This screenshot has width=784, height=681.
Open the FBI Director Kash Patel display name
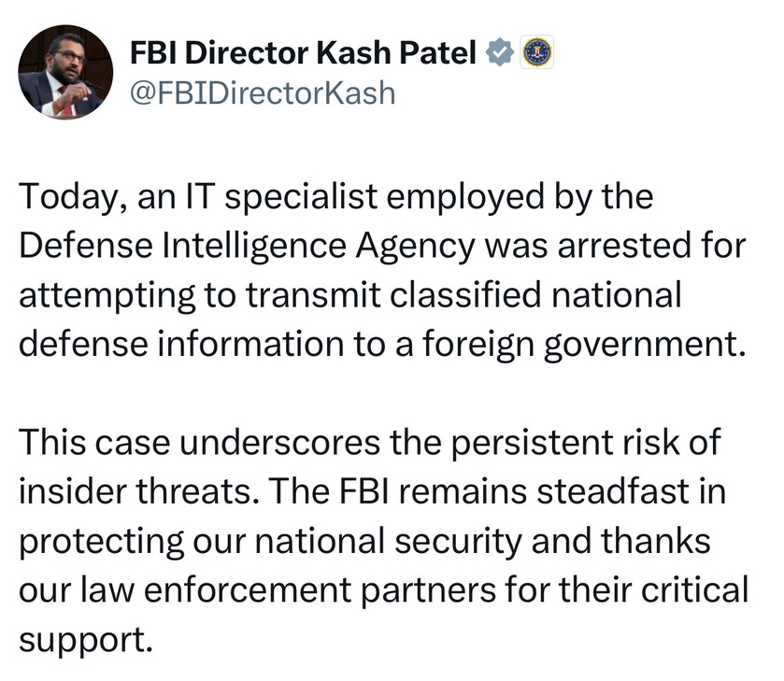click(303, 52)
